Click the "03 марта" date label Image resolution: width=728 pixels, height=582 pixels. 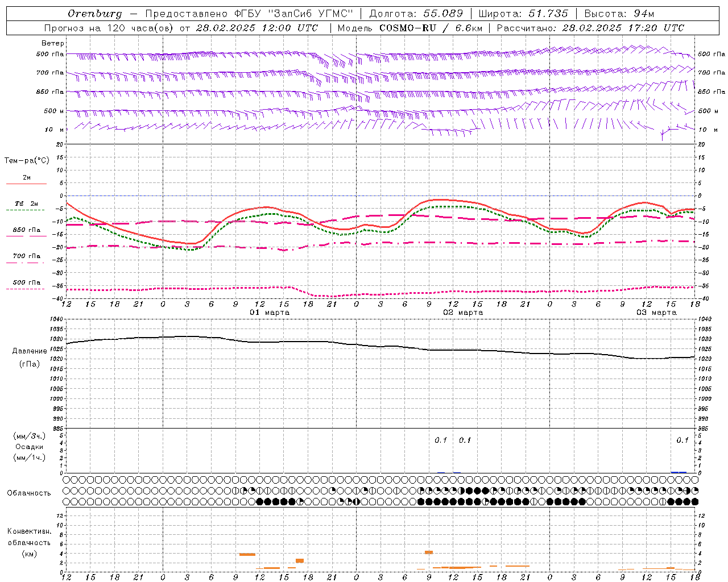(656, 313)
